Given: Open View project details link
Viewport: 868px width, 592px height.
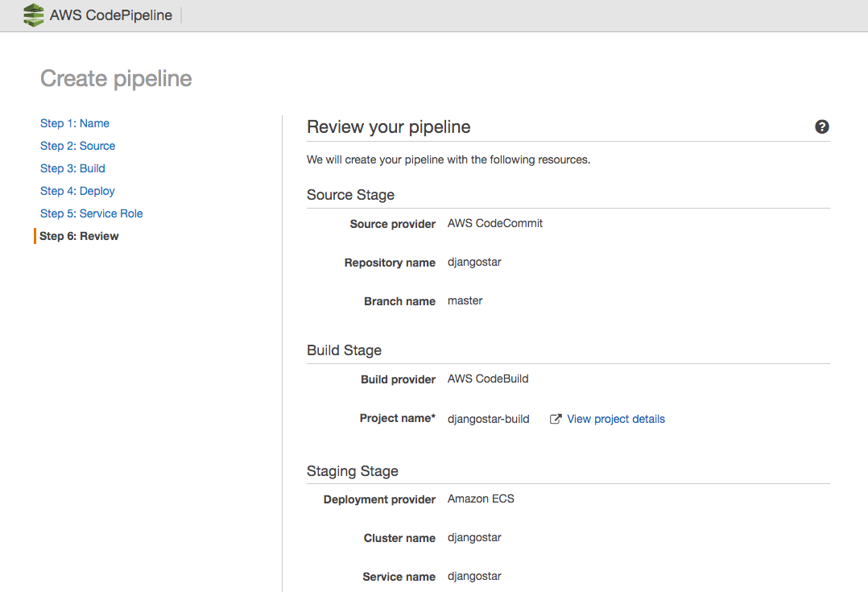Looking at the screenshot, I should (615, 419).
